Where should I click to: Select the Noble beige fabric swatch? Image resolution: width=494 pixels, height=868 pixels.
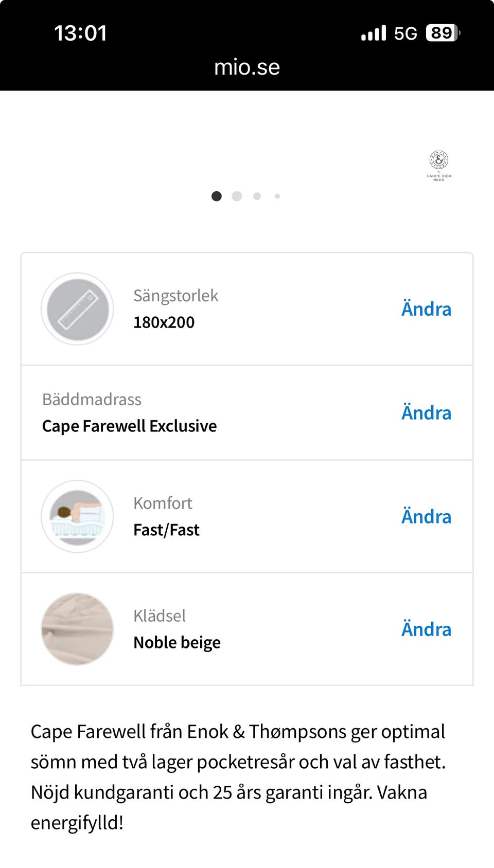tap(77, 629)
